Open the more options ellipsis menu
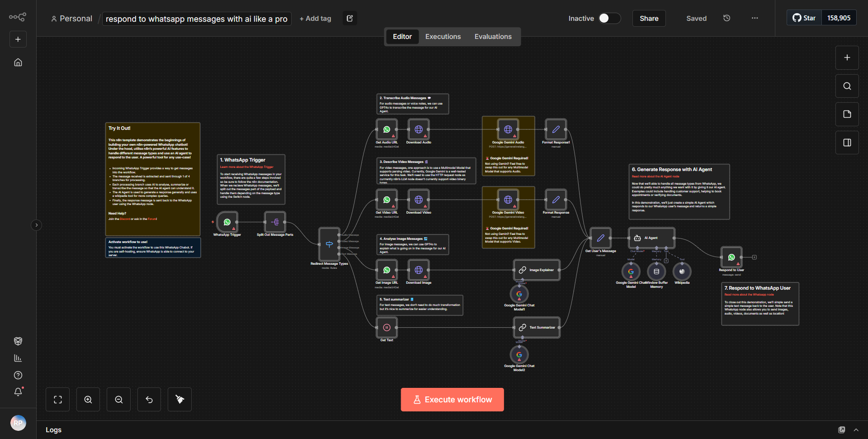This screenshot has height=439, width=868. pos(755,18)
